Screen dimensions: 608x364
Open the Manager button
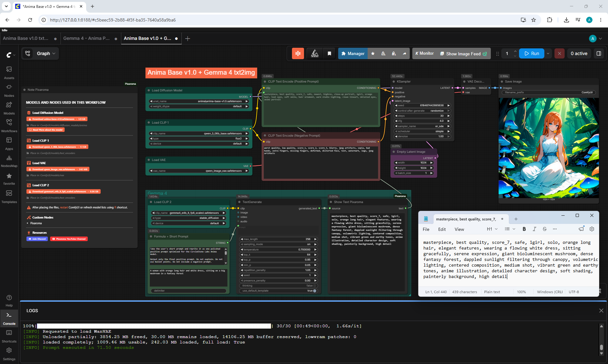(x=353, y=53)
